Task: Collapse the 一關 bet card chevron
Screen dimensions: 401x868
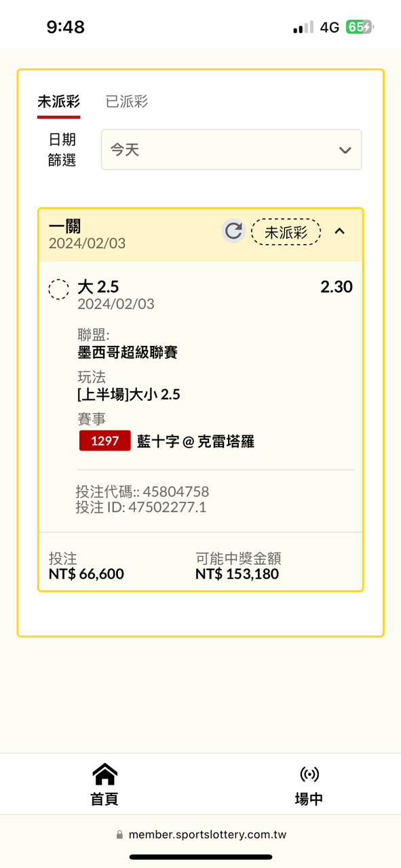Action: [340, 231]
